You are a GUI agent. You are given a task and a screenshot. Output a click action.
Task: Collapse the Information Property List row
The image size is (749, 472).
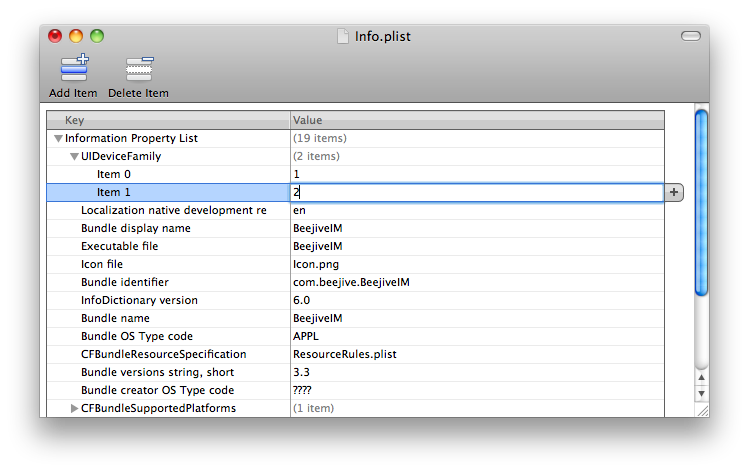coord(58,139)
